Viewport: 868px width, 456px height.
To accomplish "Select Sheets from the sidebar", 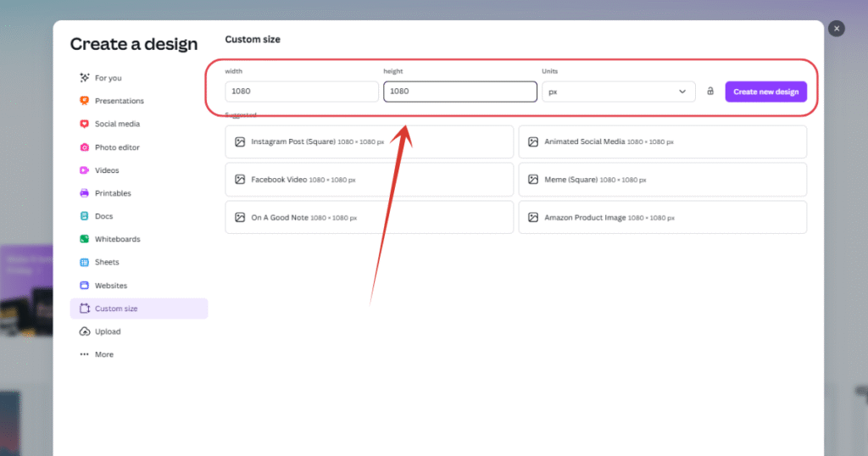I will point(107,262).
